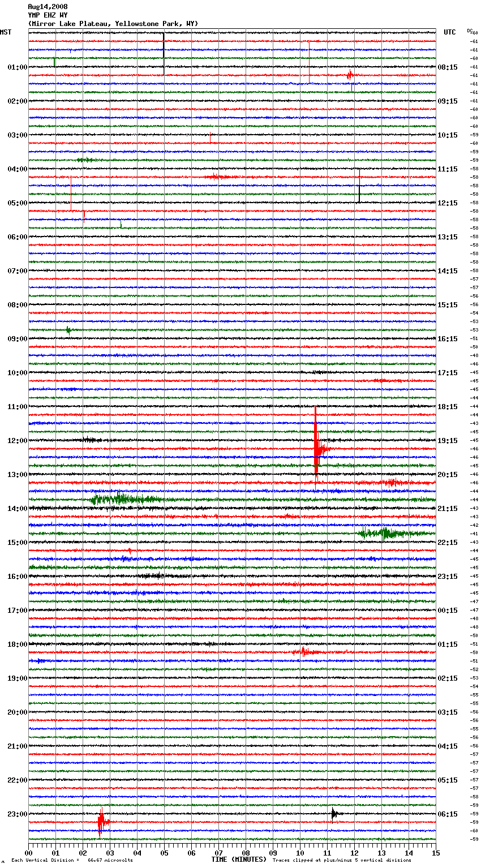Click the 02:15 UTC time label
This screenshot has height=868, width=481.
click(x=448, y=678)
